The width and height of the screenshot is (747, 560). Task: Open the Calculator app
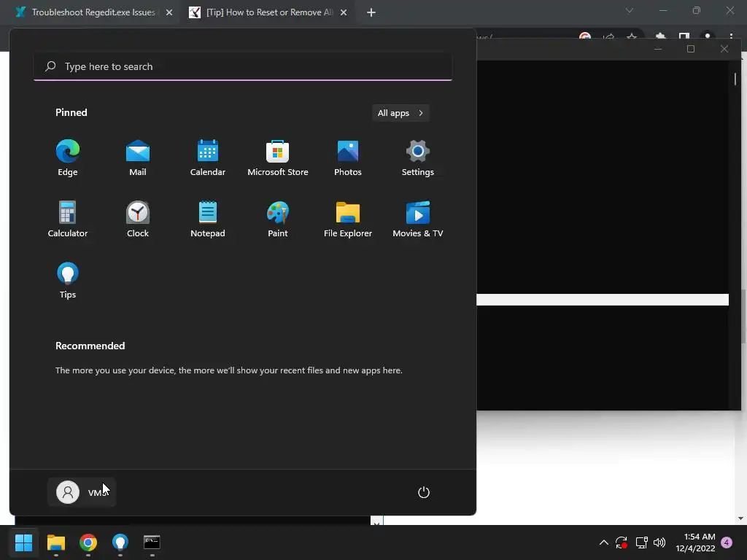[68, 219]
